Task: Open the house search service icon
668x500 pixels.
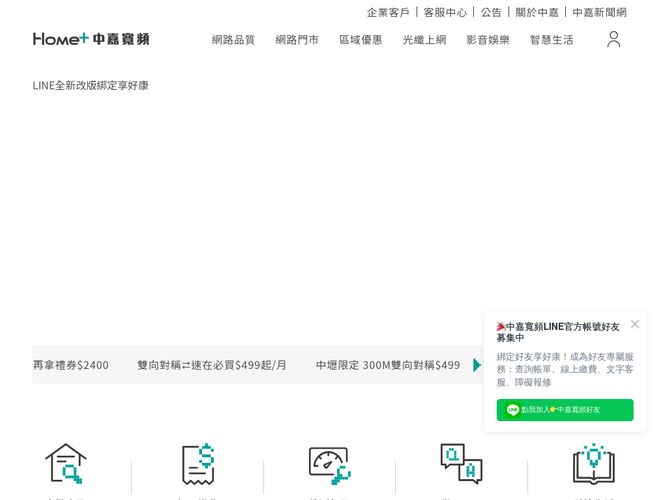Action: pos(66,463)
